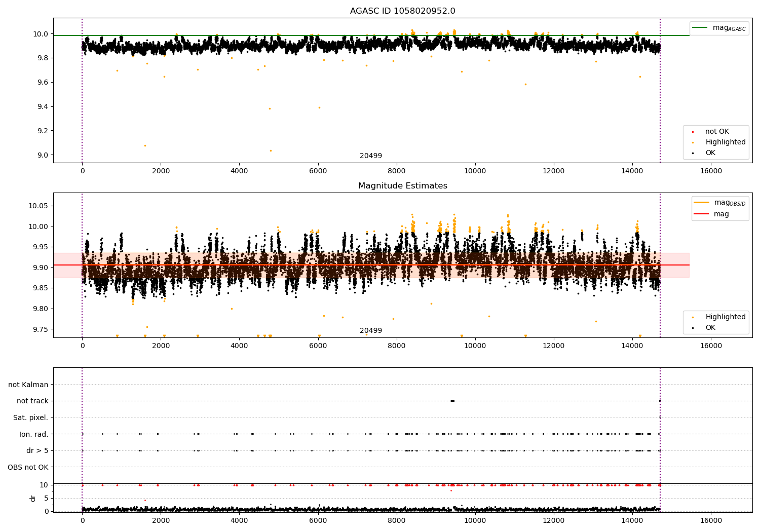Click the '20499' annotation in top plot

point(371,156)
